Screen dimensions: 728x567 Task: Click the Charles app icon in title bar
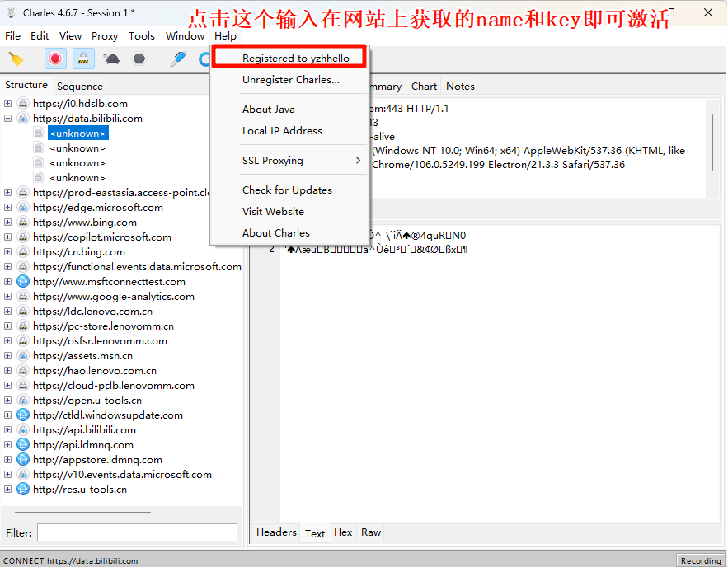click(12, 13)
